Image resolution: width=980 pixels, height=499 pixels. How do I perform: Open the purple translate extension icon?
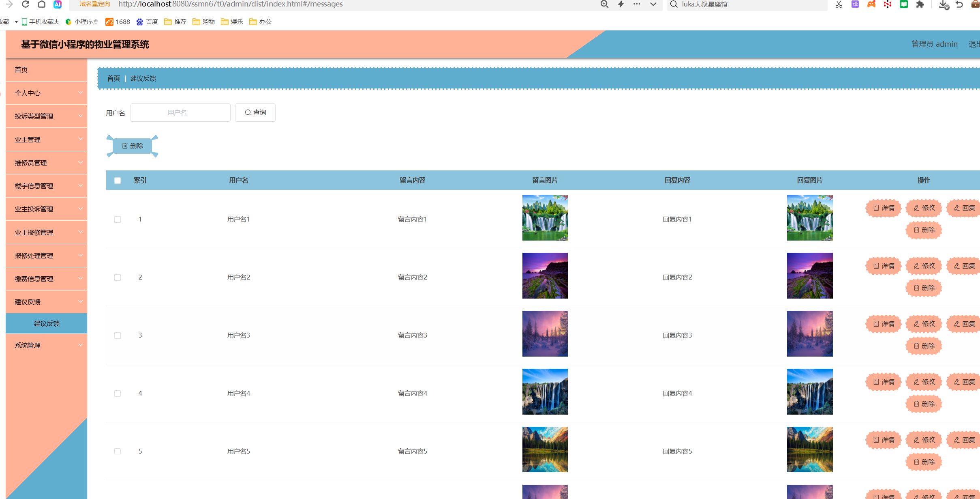pos(855,4)
